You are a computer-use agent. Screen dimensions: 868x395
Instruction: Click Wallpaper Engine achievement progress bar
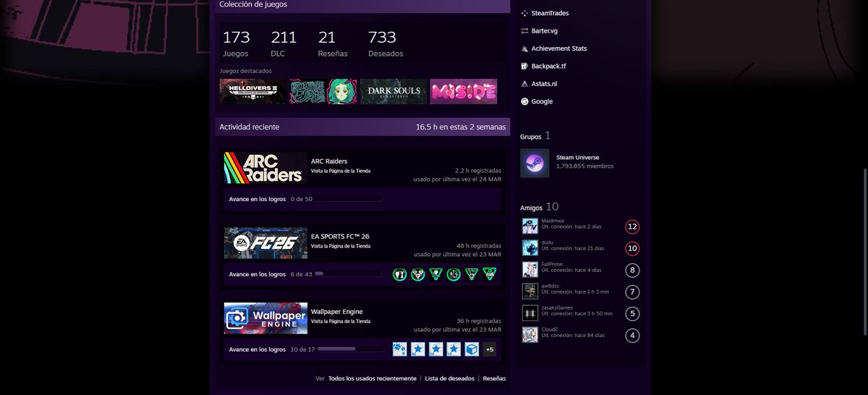352,349
